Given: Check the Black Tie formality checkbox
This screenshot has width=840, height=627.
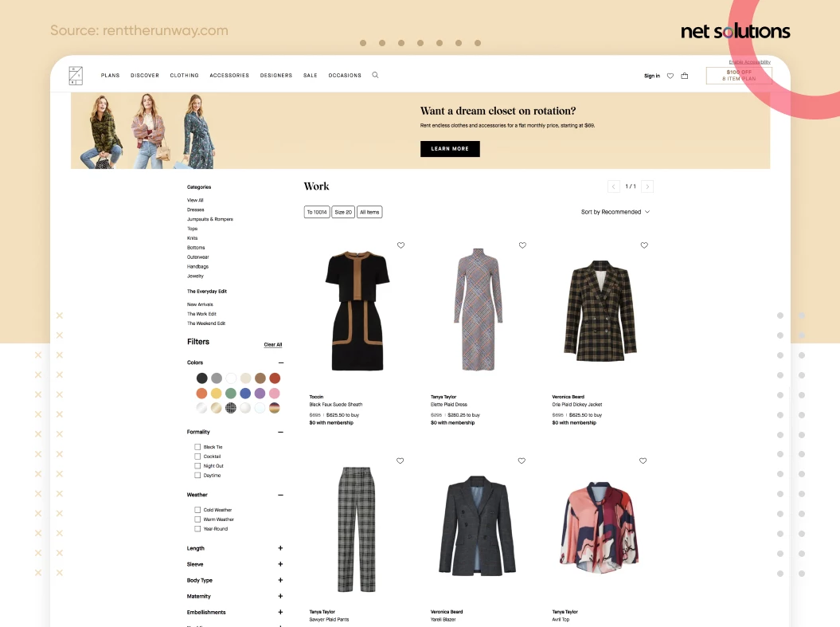Looking at the screenshot, I should point(197,447).
